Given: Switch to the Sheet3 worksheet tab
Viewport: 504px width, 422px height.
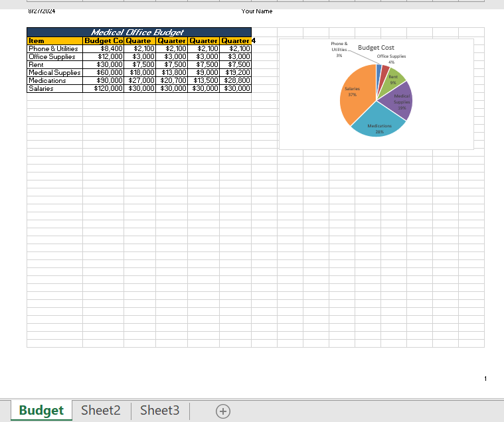Looking at the screenshot, I should (160, 410).
